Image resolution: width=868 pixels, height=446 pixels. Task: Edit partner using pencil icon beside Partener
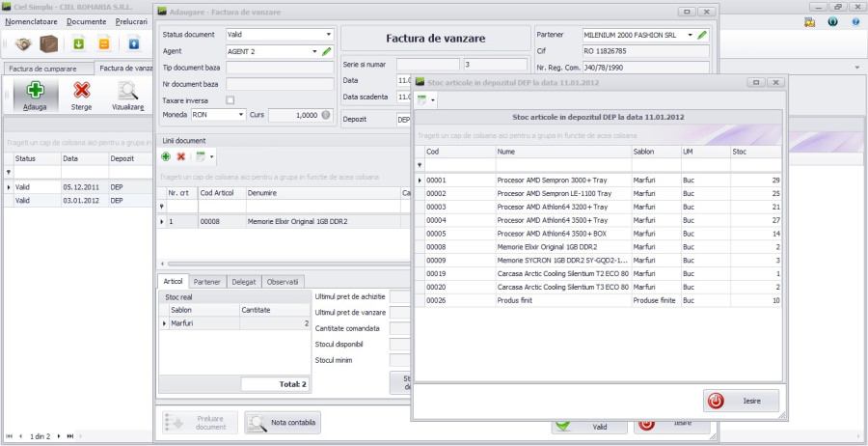pos(702,35)
